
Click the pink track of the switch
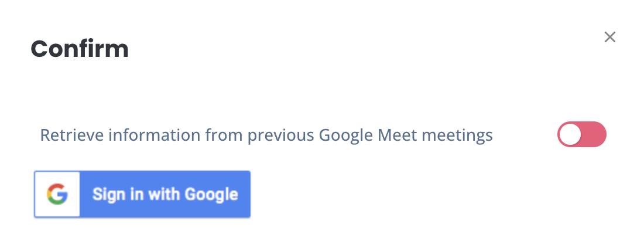point(594,134)
